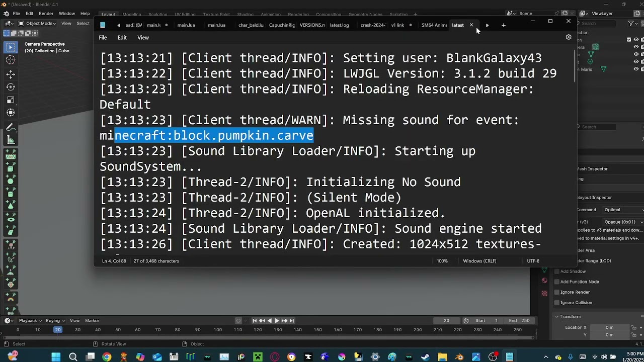This screenshot has width=644, height=362.
Task: Enable the Ignore Collision checkbox
Action: [x=557, y=303]
